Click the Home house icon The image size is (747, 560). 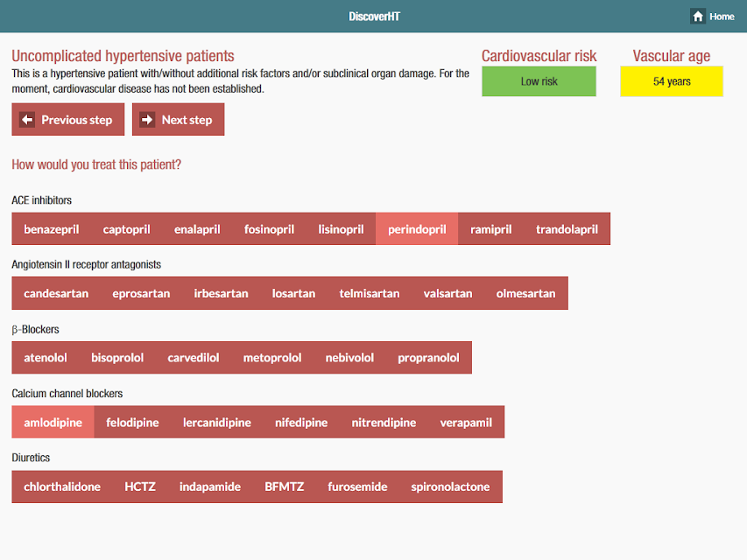click(x=698, y=17)
